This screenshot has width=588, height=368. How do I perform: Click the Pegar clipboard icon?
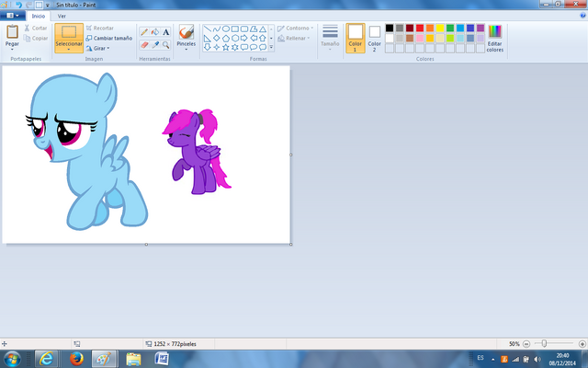(12, 32)
